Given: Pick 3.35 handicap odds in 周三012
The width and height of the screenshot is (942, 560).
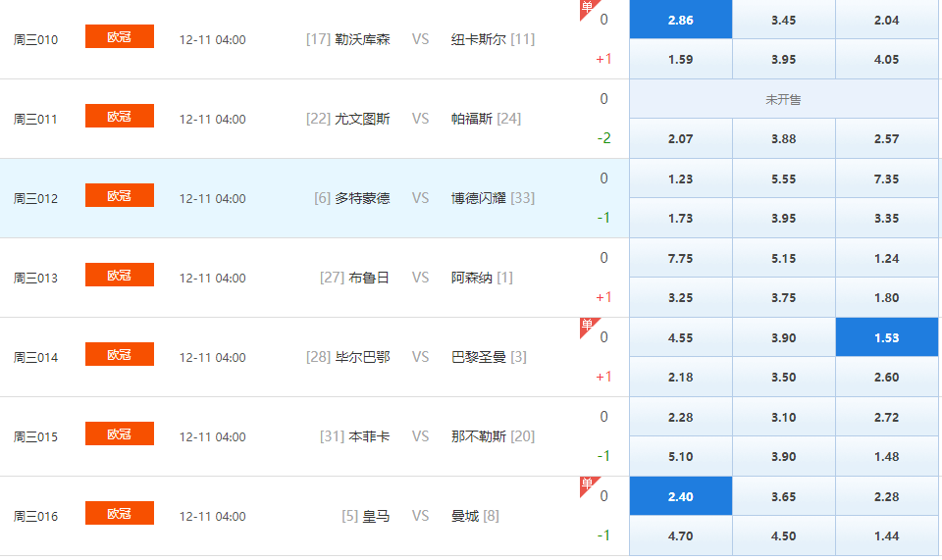Looking at the screenshot, I should [886, 218].
